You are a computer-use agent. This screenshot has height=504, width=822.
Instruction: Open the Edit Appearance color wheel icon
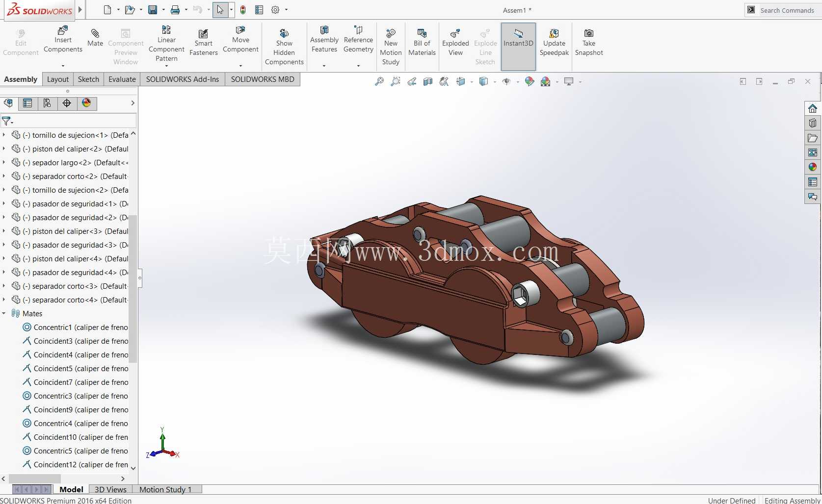click(529, 81)
